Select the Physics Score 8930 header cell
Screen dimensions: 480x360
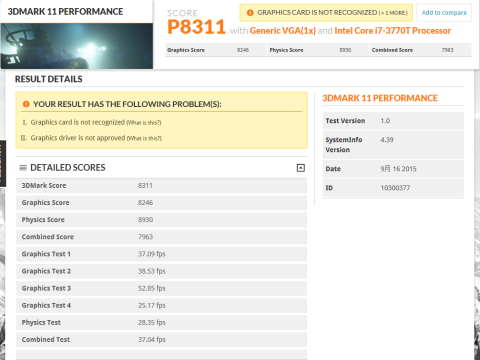pos(318,50)
